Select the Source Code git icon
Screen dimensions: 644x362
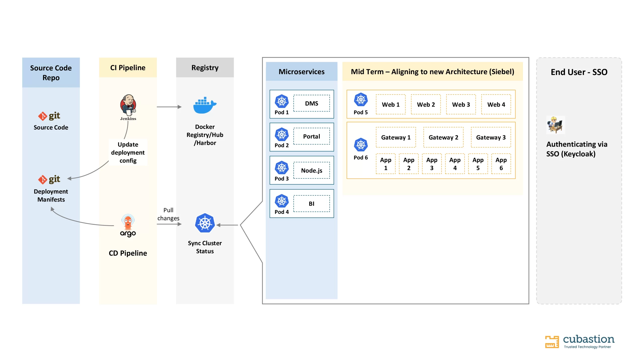pos(49,116)
